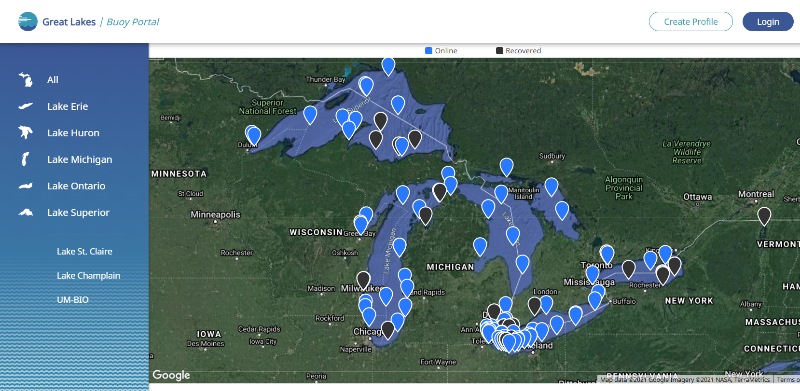Choose the Lake Erie shape icon
The image size is (800, 391).
25,107
